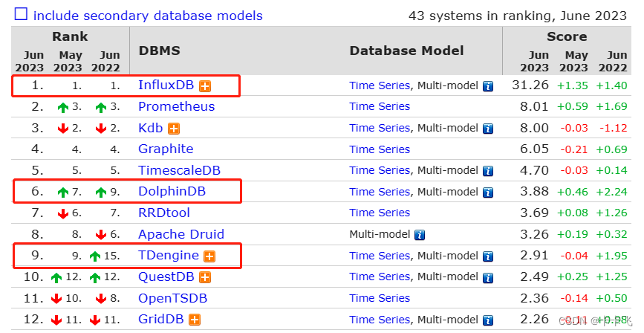
Task: Open Time Series link in Graphite row
Action: point(380,149)
